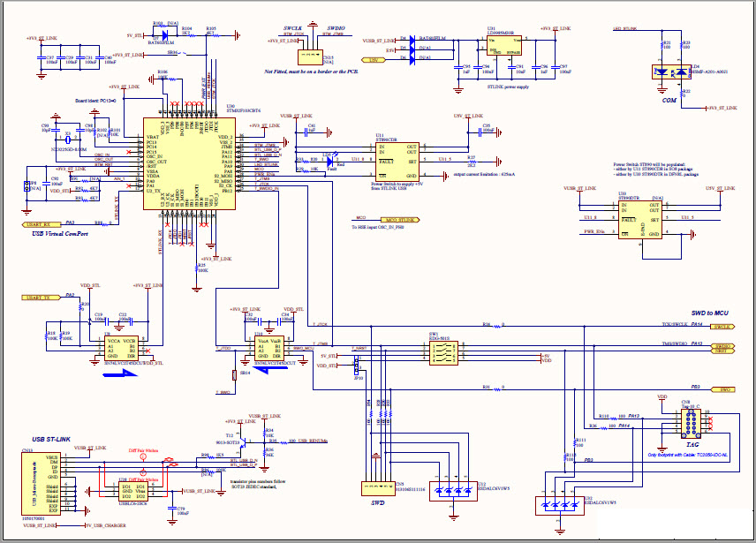
Task: Select the NX3225GD 8MHz crystal X3
Action: (x=66, y=141)
